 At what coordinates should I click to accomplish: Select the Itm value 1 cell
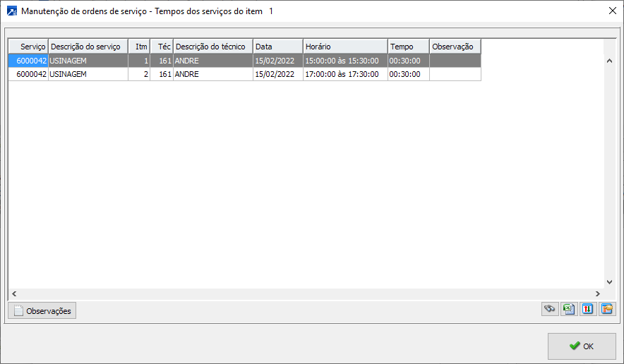tap(139, 61)
